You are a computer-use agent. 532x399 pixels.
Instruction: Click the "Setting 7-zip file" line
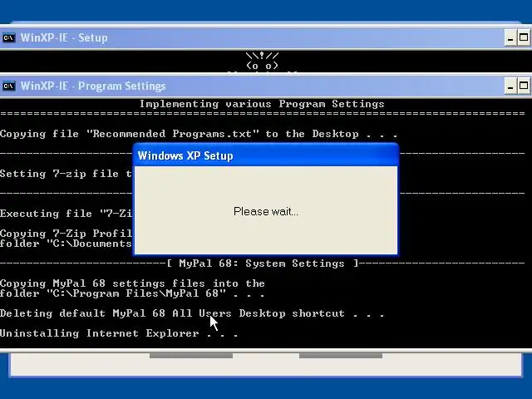[x=66, y=174]
